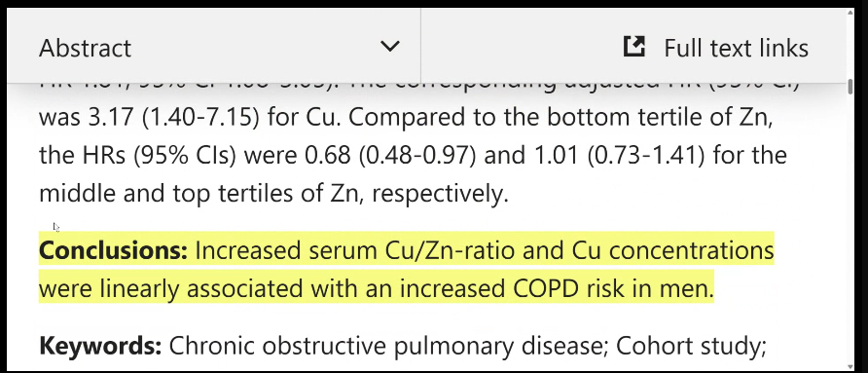The height and width of the screenshot is (373, 868).
Task: Click the scrollbar down arrow
Action: tap(850, 365)
